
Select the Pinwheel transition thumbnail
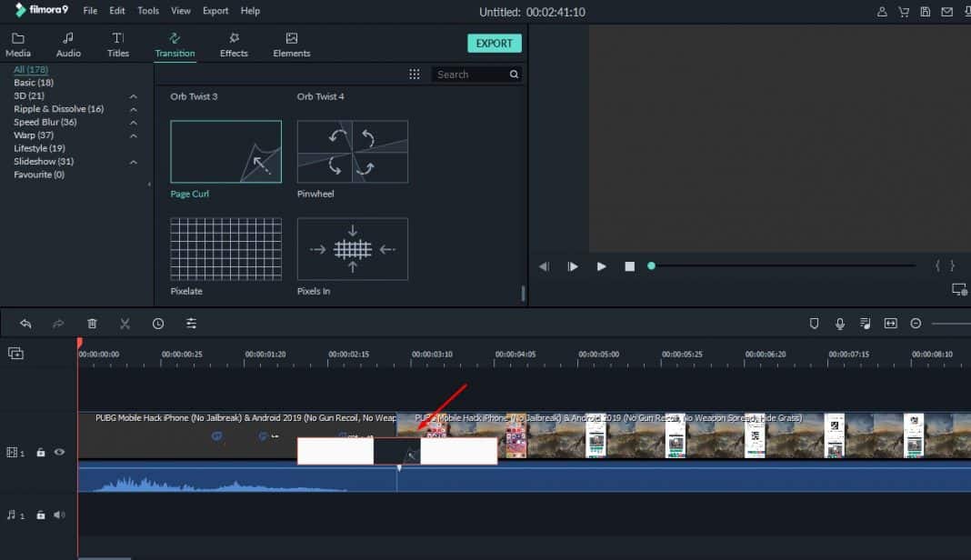(353, 152)
